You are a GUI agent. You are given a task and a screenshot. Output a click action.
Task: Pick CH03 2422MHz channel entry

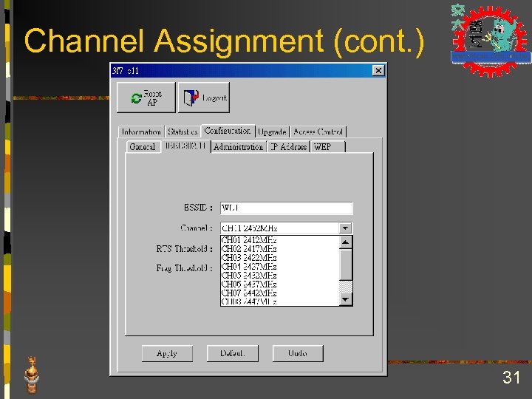[279, 258]
